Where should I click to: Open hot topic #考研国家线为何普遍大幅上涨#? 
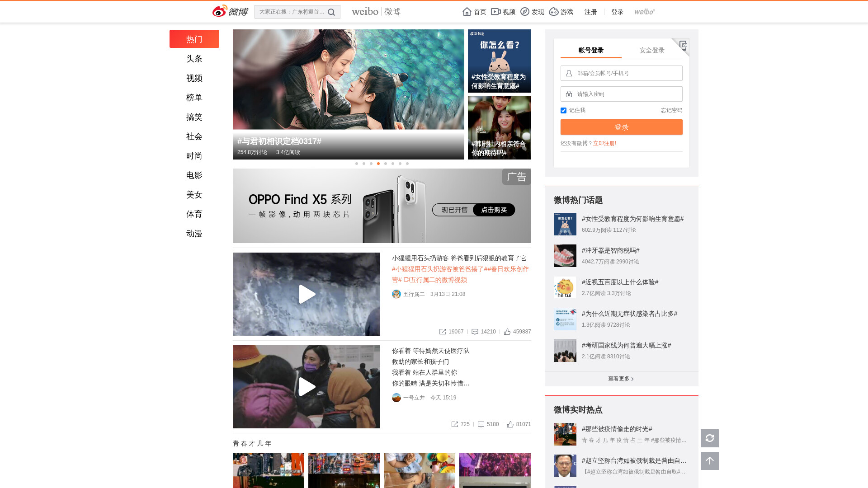pyautogui.click(x=626, y=345)
